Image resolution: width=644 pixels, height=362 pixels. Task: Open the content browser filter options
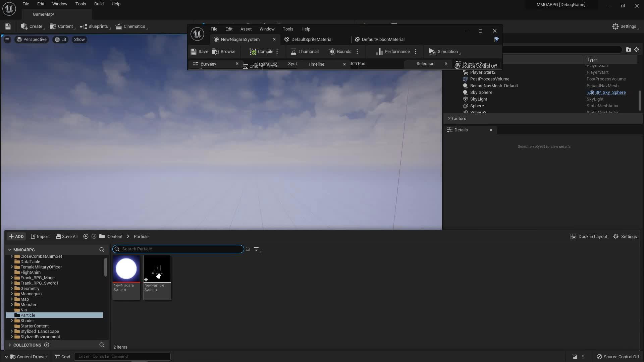pyautogui.click(x=257, y=249)
